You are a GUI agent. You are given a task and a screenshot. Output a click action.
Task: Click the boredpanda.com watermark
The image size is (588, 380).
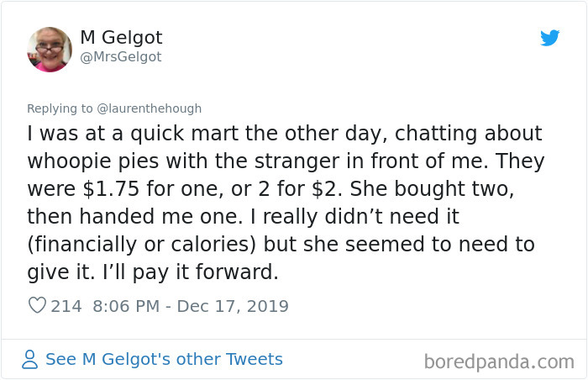(499, 362)
